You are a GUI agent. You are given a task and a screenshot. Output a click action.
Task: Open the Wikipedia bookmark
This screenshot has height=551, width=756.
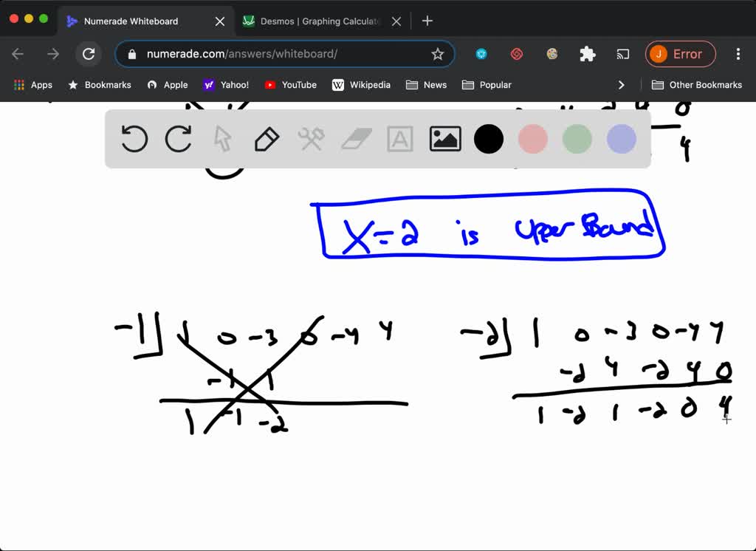point(362,85)
